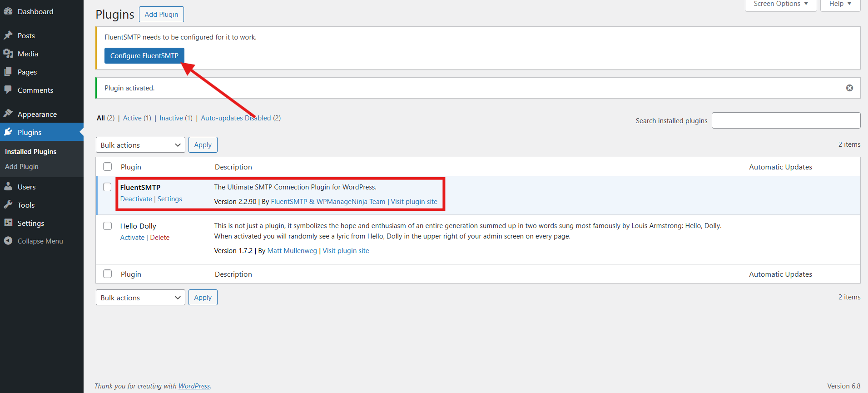
Task: Open the Tools menu item
Action: (x=42, y=205)
